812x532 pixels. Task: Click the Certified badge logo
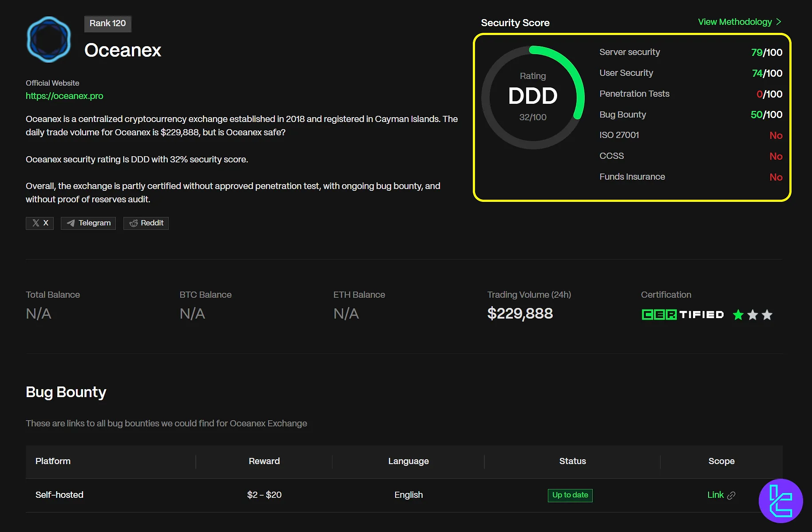coord(683,315)
